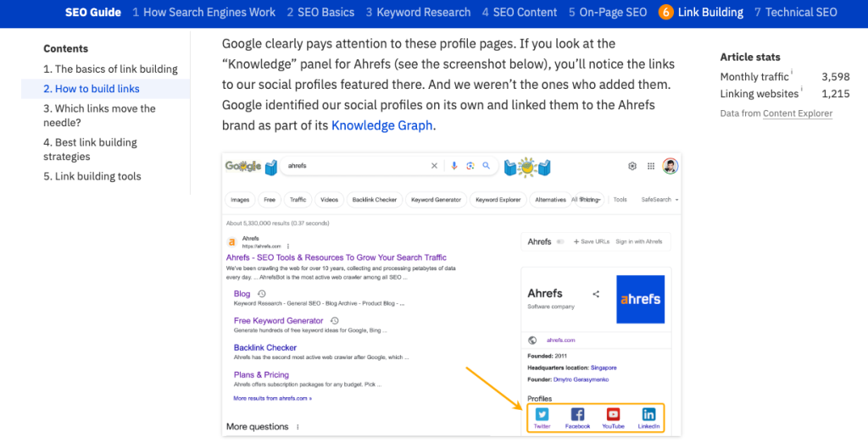This screenshot has width=868, height=448.
Task: Click Sign in with Ahrefs
Action: (x=639, y=241)
